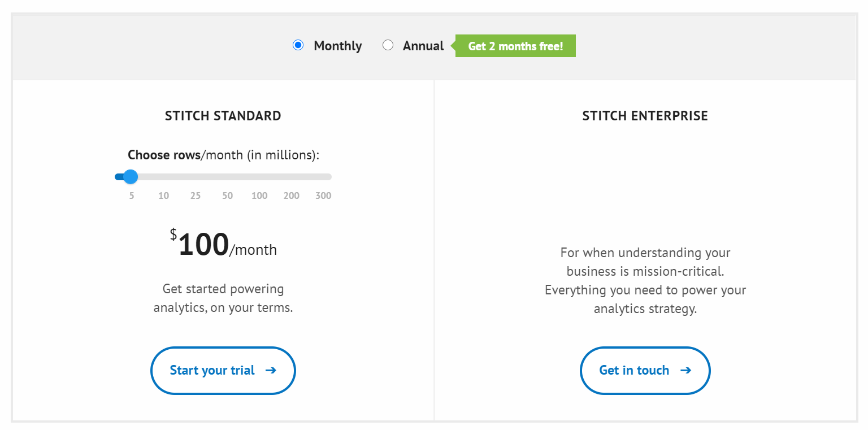Set rows to the 100 tick label
The width and height of the screenshot is (868, 430).
click(x=259, y=196)
